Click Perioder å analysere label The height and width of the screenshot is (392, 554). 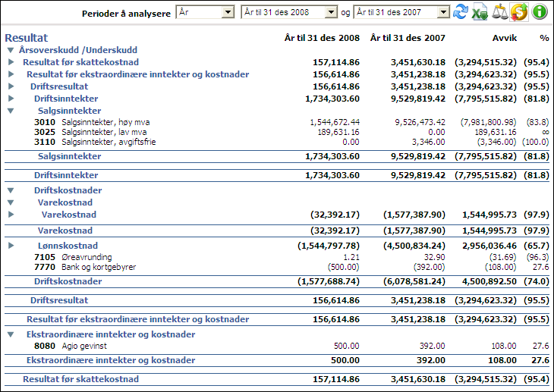pos(126,14)
